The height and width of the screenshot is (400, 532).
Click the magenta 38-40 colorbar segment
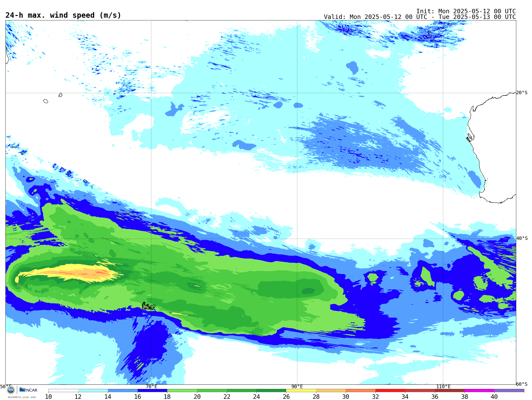[479, 391]
